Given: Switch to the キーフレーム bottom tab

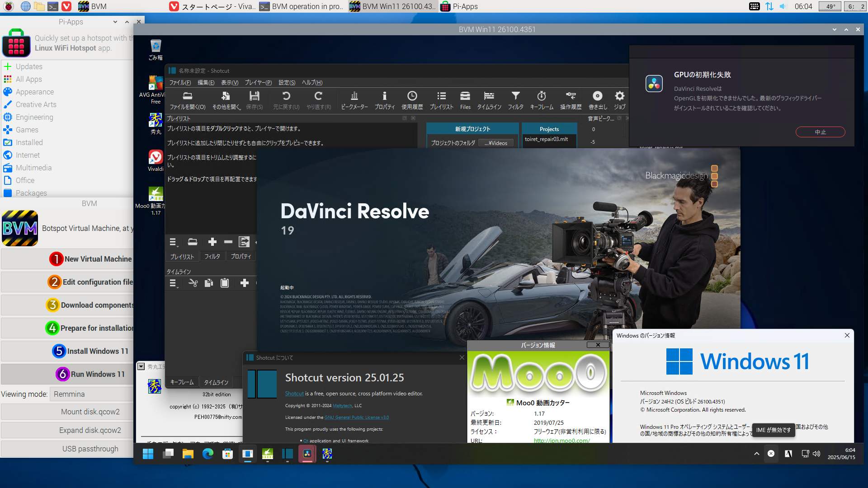Looking at the screenshot, I should point(182,382).
